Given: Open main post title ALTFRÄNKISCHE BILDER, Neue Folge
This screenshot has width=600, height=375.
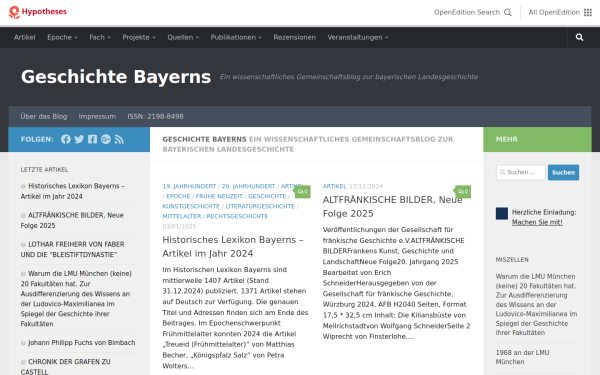Looking at the screenshot, I should coord(393,207).
